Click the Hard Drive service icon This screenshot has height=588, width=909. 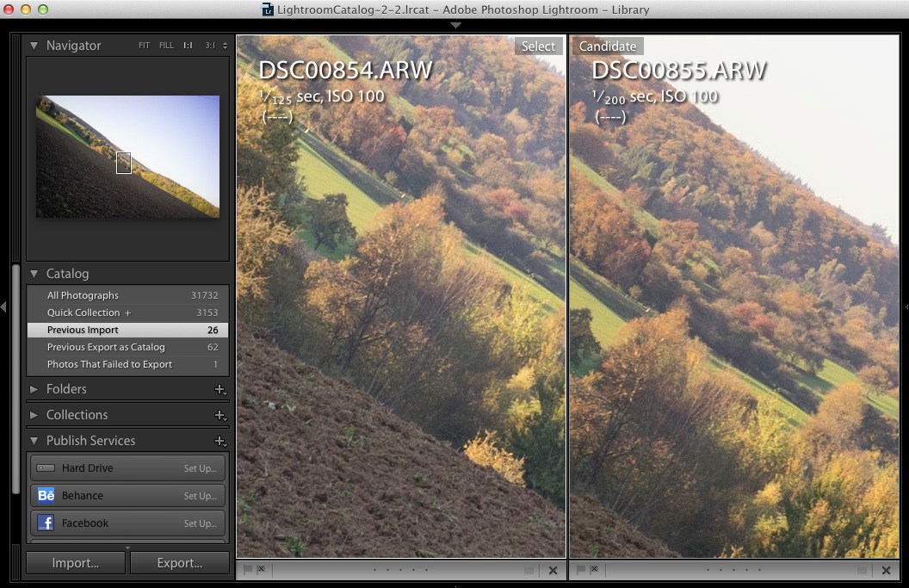coord(46,467)
